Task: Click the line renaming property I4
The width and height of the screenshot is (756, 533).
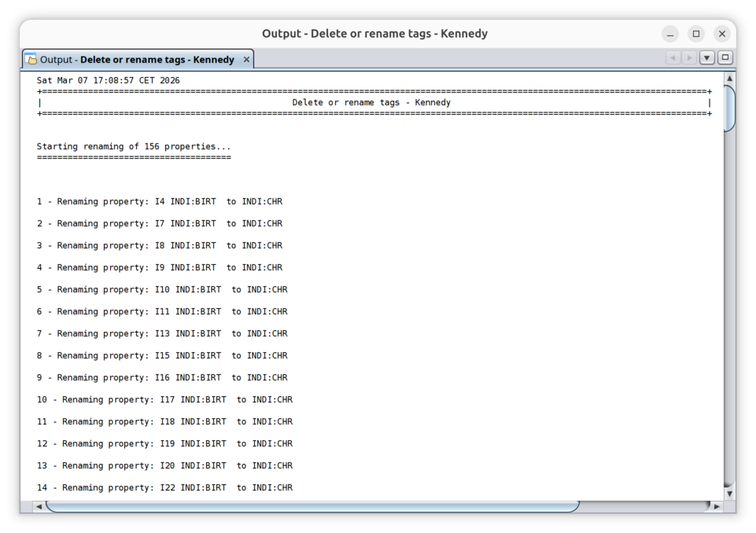Action: click(160, 202)
